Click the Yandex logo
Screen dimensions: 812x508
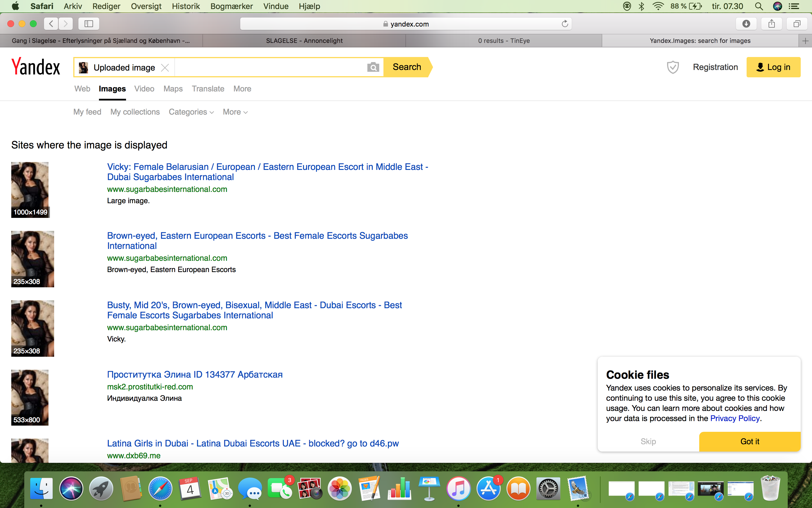[36, 67]
